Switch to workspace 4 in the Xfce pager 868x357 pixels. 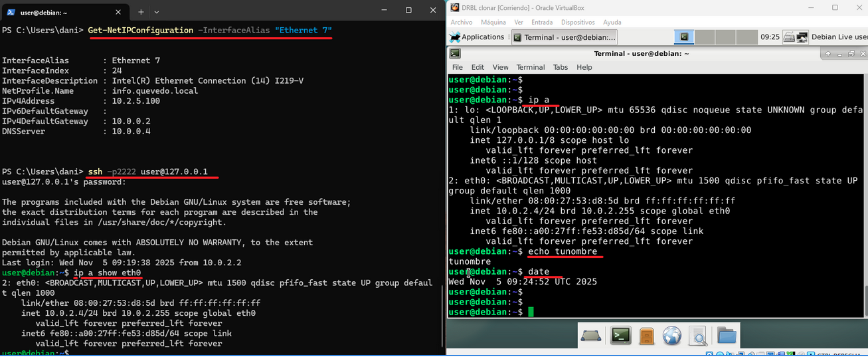(746, 37)
